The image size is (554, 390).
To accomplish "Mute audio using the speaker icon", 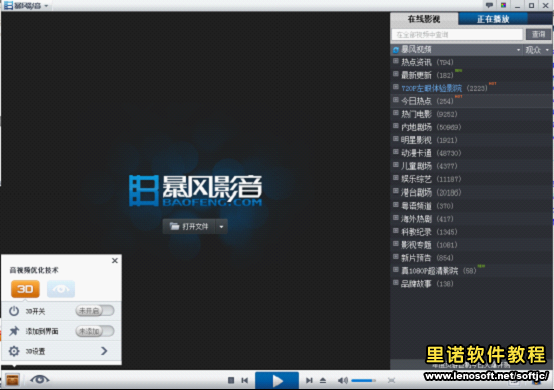I will (342, 380).
